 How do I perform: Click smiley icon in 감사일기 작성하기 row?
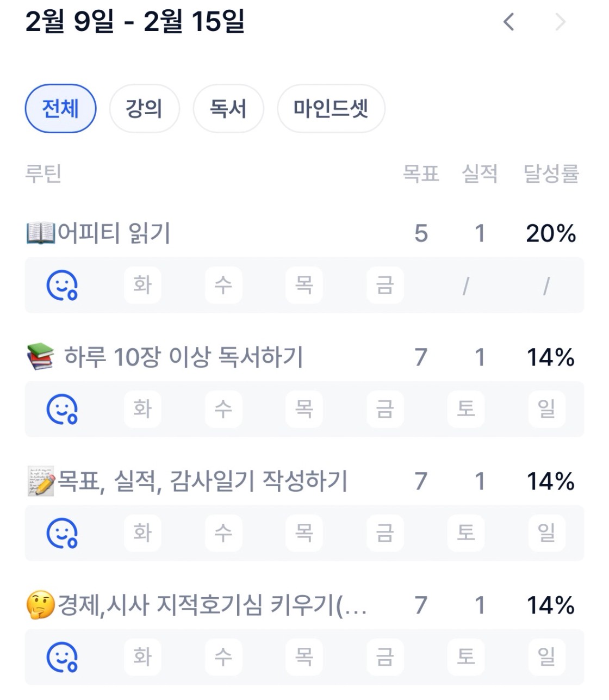coord(62,533)
